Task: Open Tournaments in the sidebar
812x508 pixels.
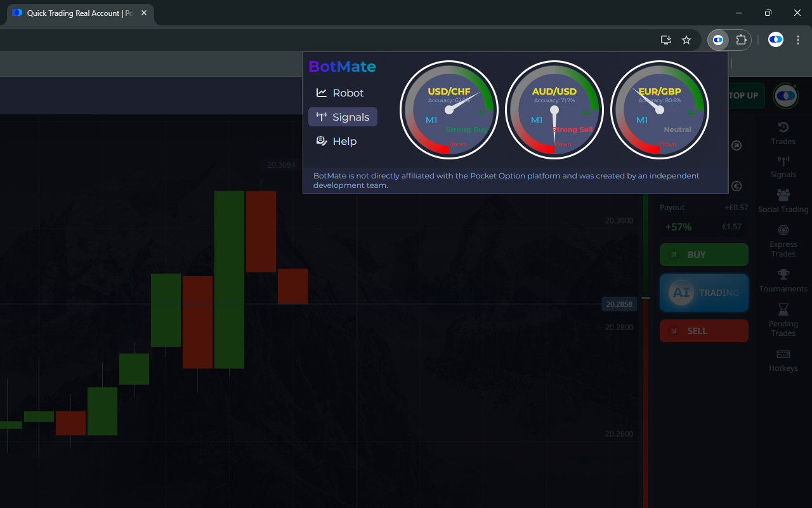Action: coord(783,281)
